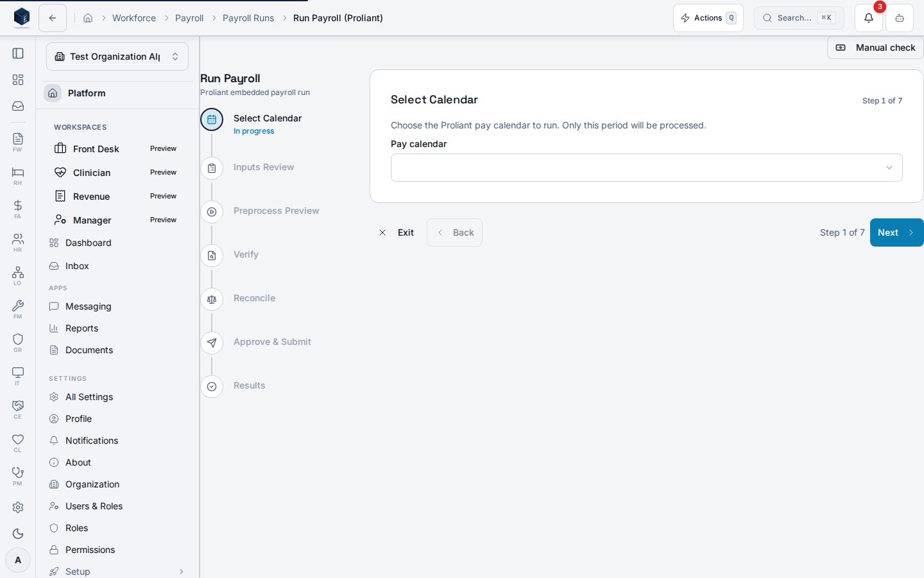Open the Test Organization switcher
924x578 pixels.
pyautogui.click(x=117, y=57)
